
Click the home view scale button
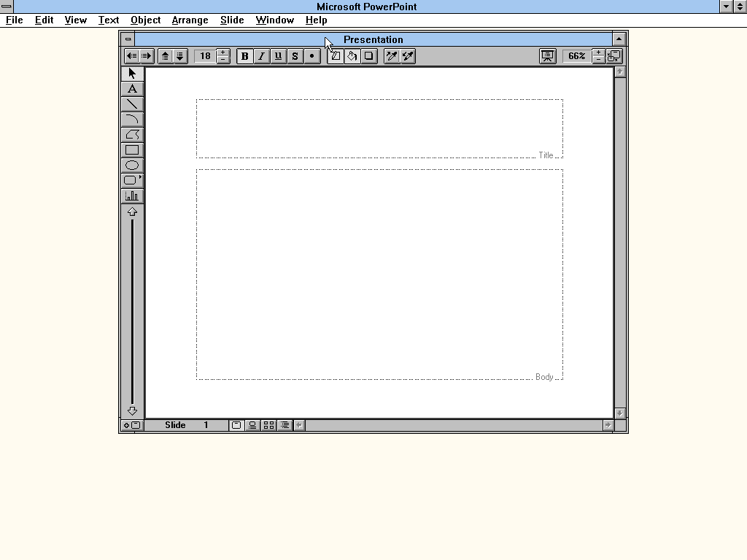(x=614, y=56)
